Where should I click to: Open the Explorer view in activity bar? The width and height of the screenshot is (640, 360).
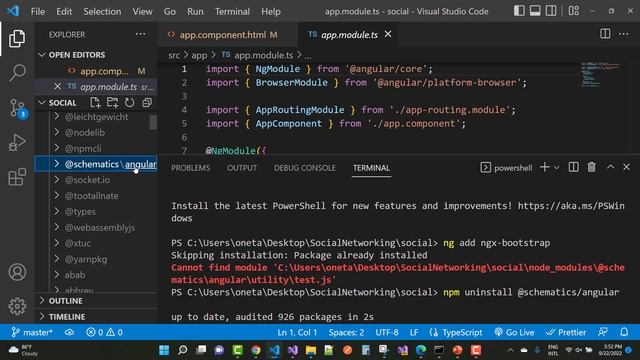point(17,38)
